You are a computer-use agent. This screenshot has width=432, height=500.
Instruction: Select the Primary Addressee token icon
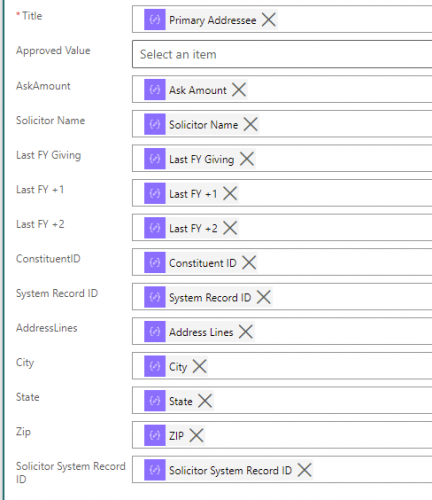[x=155, y=20]
